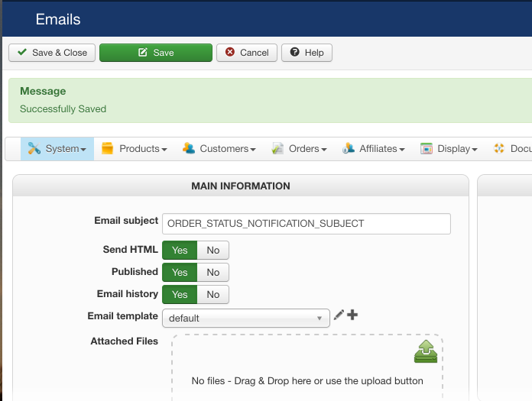
Task: Click the green upload icon in Attached Files
Action: point(426,351)
